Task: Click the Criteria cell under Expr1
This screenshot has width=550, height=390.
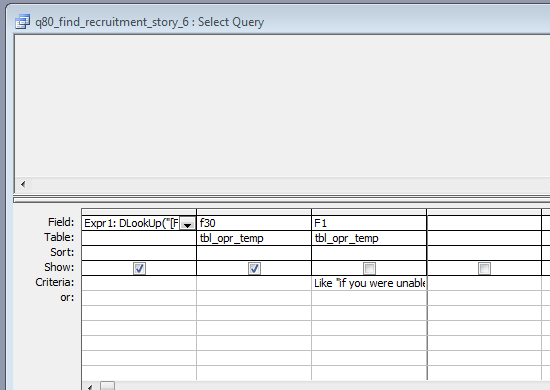Action: pyautogui.click(x=139, y=283)
